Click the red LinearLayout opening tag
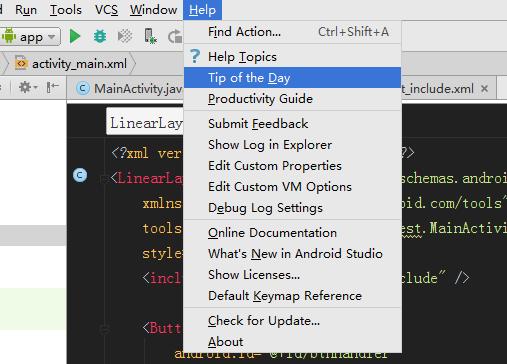This screenshot has width=507, height=364. tap(147, 178)
